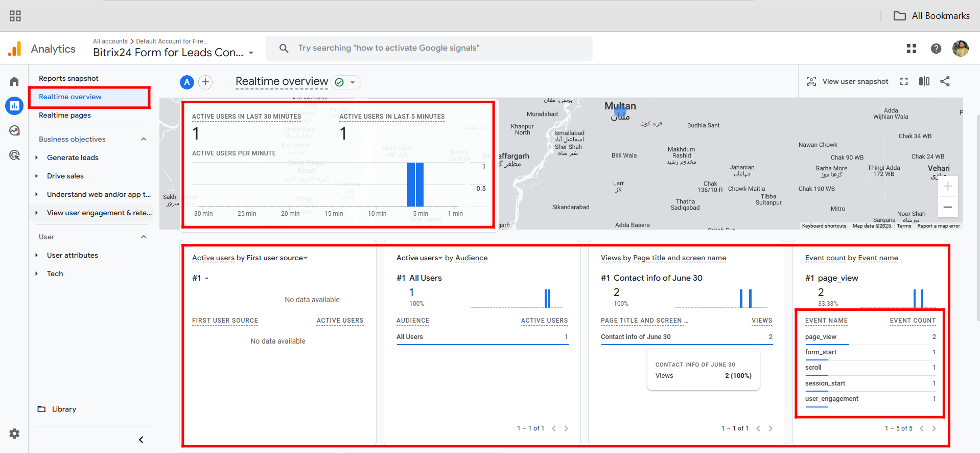
Task: Go to previous page in Audience card
Action: (554, 428)
